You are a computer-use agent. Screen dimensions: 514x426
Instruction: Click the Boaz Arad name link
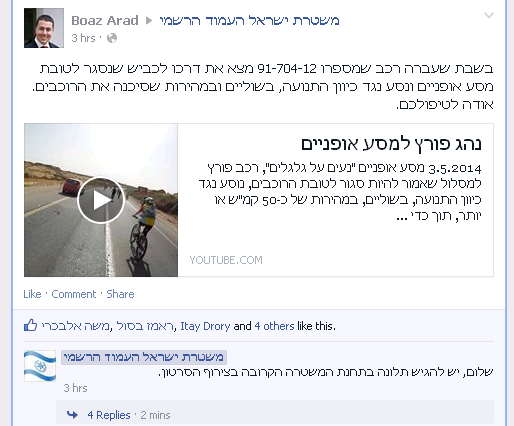(x=105, y=20)
